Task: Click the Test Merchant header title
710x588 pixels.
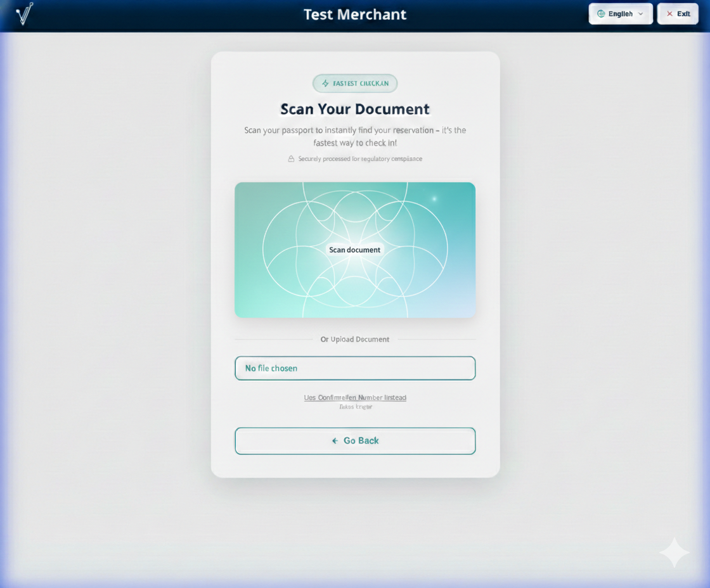Action: (354, 14)
